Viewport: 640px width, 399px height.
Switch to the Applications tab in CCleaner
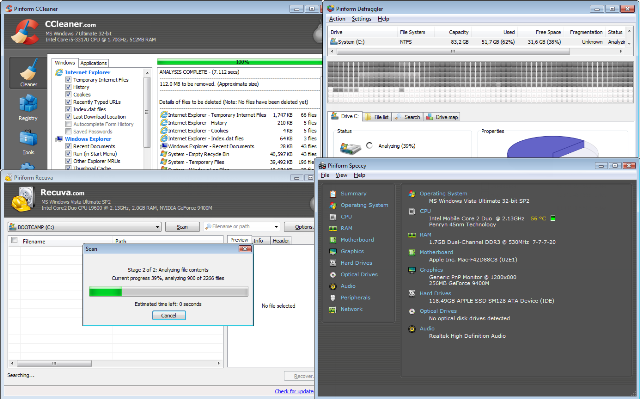point(93,63)
